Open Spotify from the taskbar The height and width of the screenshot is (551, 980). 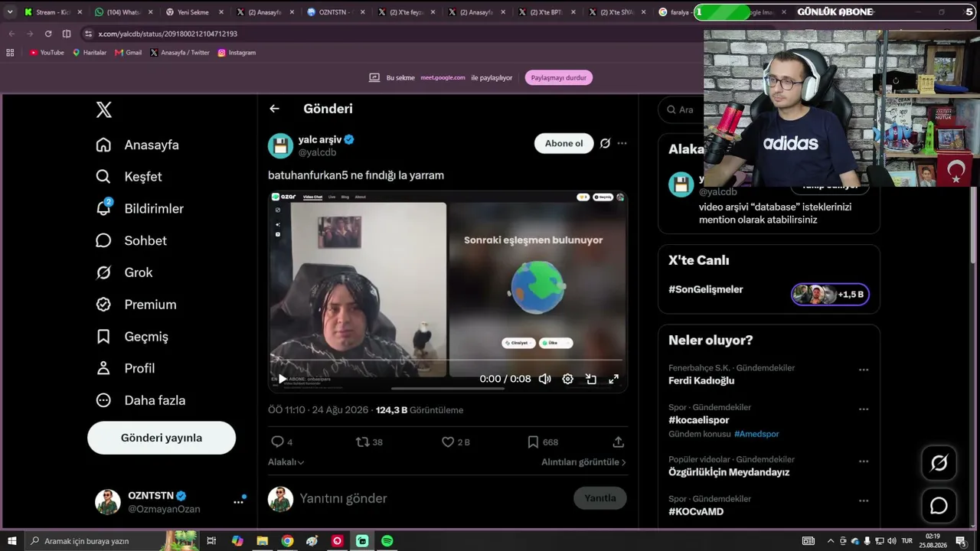[x=387, y=541]
